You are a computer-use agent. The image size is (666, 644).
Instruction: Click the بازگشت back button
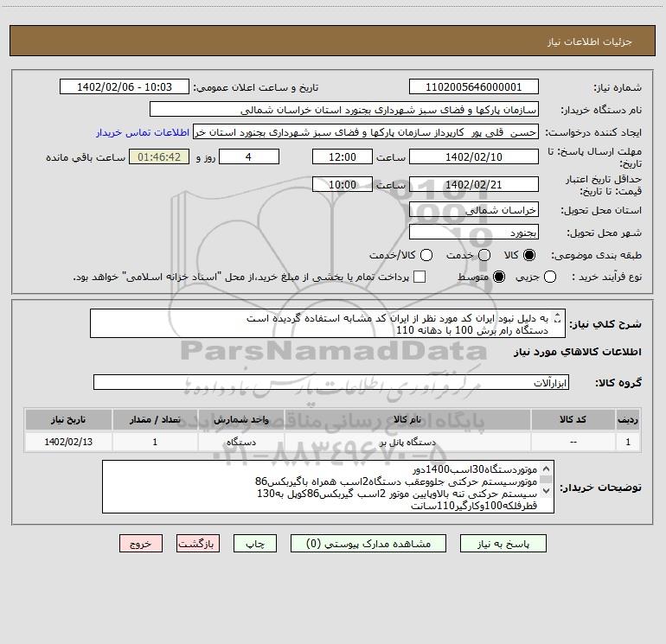(198, 544)
